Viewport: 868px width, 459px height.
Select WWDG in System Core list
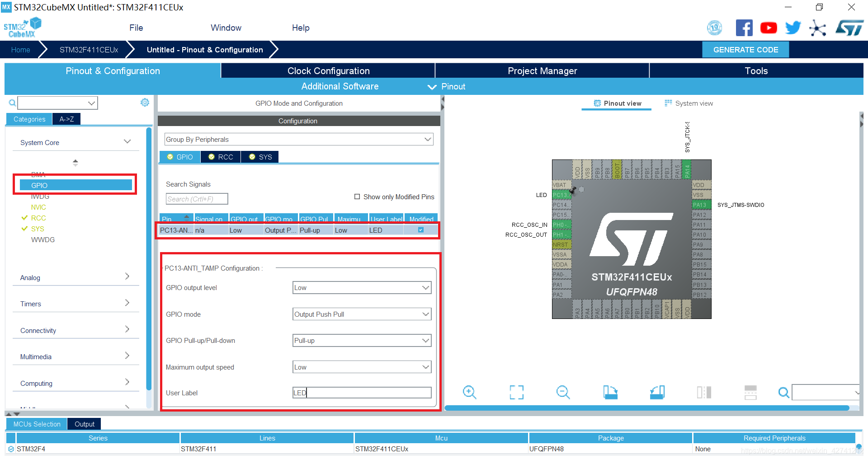coord(43,240)
